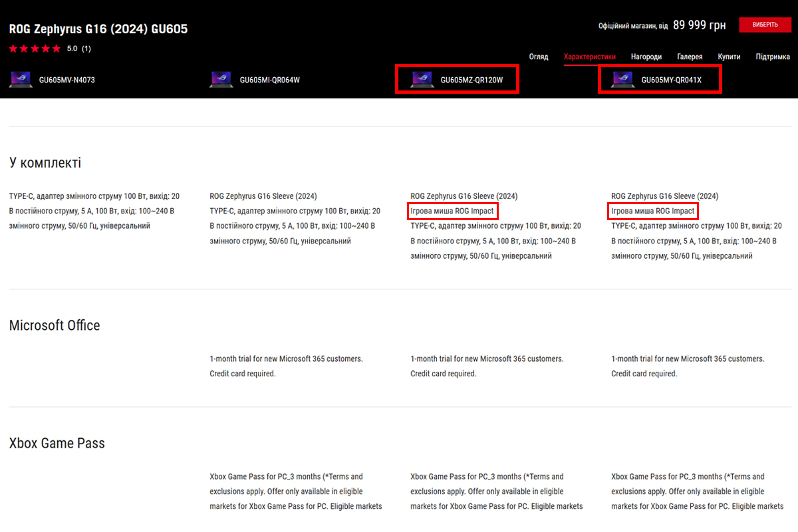Click the five-star rating icons

point(35,49)
